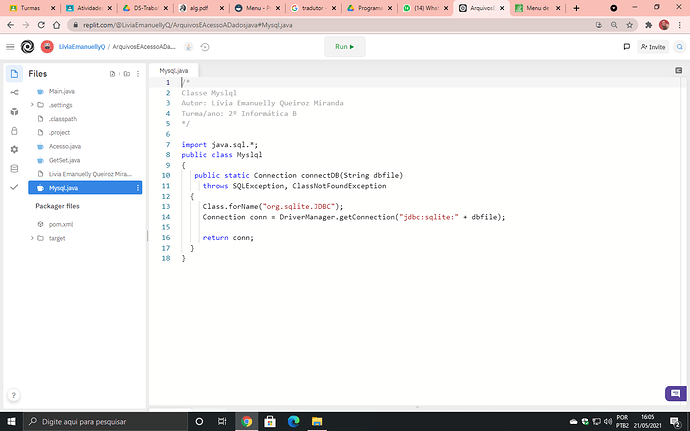Viewport: 690px width, 431px height.
Task: Click line number 10 in the gutter
Action: pos(166,175)
